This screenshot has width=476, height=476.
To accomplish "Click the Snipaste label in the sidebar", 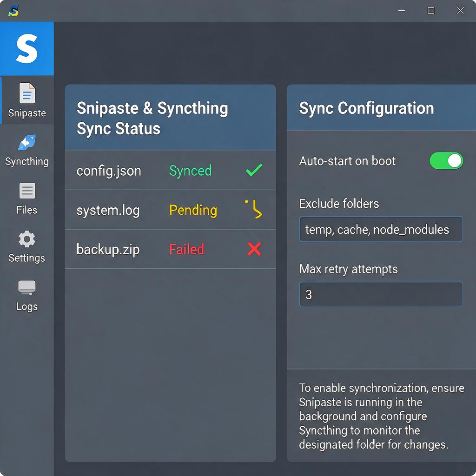I will (27, 113).
